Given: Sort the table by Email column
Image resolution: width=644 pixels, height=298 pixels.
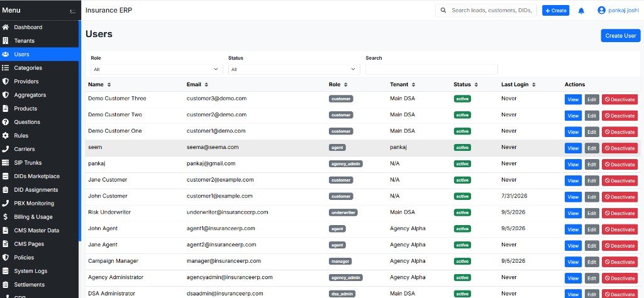Looking at the screenshot, I should [x=197, y=84].
